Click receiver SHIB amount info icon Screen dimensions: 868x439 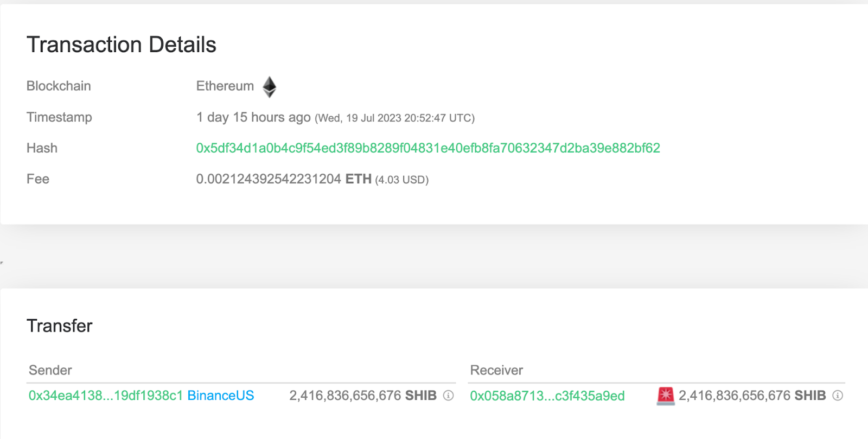pos(838,396)
